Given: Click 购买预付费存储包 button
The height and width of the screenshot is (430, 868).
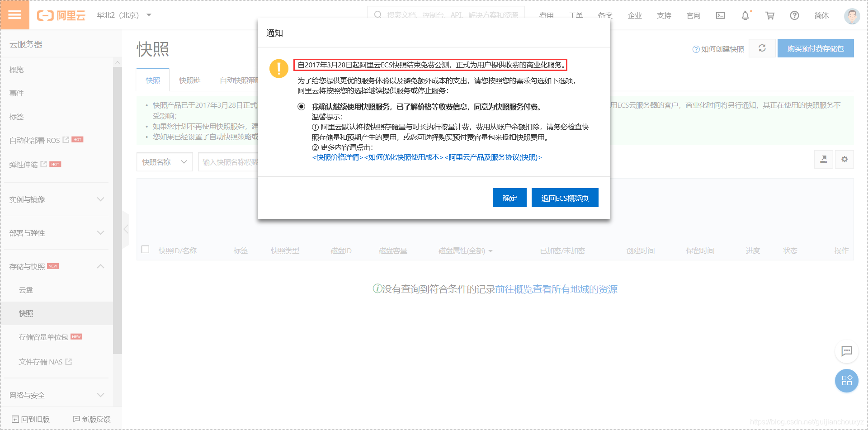Looking at the screenshot, I should point(816,48).
